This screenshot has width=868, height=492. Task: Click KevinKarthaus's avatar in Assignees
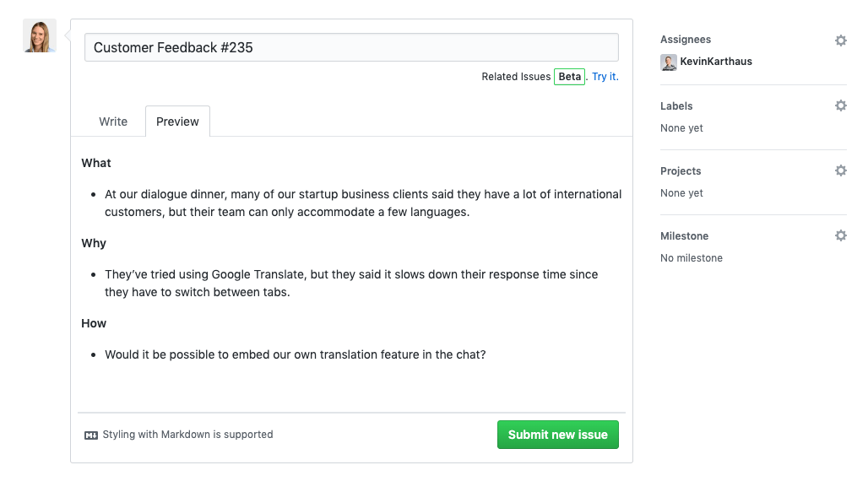[x=668, y=62]
